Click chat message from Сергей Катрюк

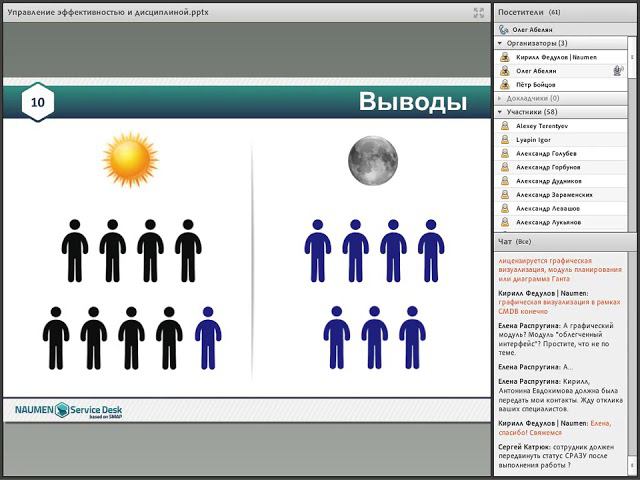556,456
